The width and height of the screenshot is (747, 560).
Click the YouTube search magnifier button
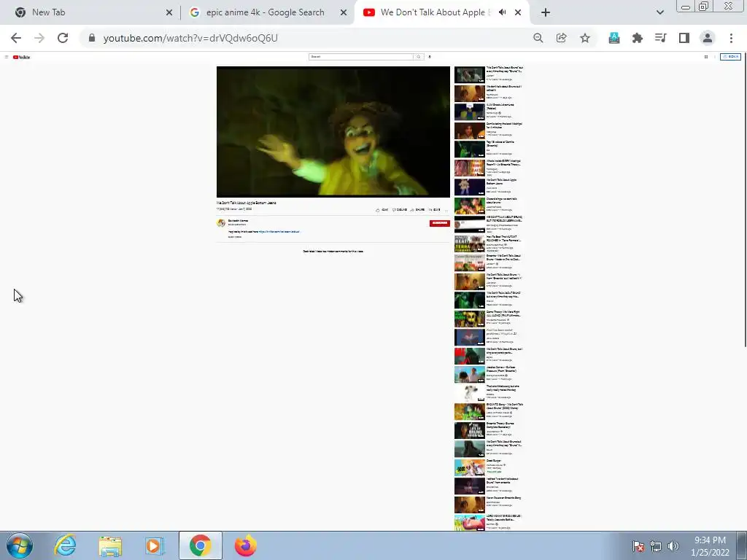(418, 57)
